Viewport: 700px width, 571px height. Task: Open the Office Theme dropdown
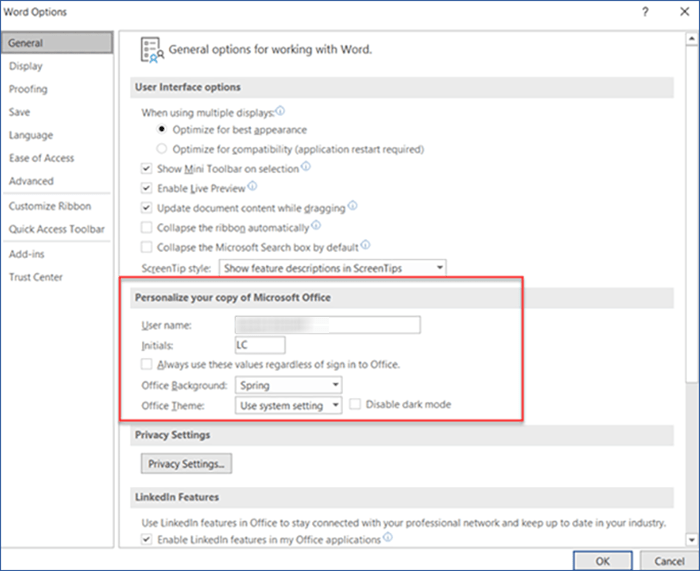(288, 405)
